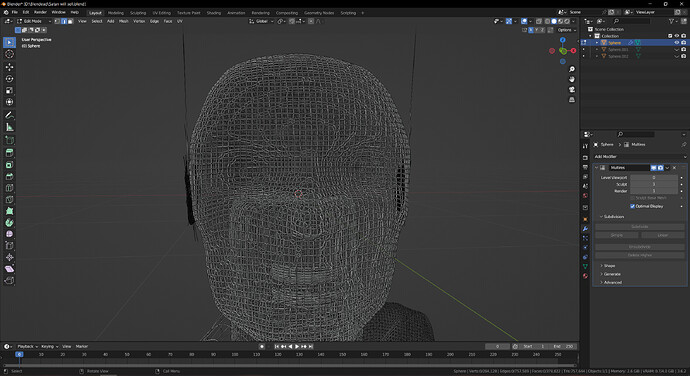Click the Simple subdivision button
The image size is (690, 376).
[x=617, y=235]
